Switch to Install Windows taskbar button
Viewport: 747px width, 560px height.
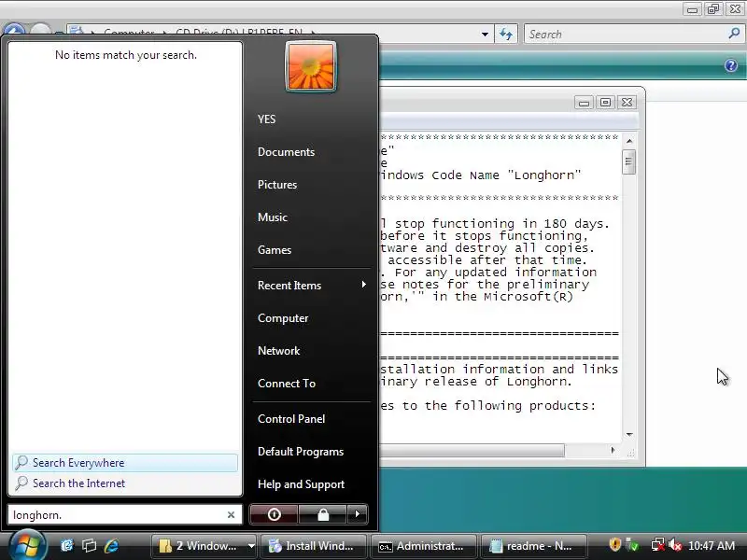tap(314, 546)
